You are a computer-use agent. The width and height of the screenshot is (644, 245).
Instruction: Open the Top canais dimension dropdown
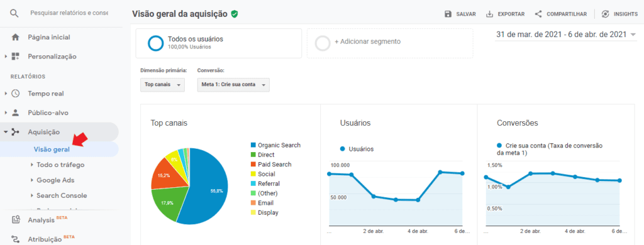[162, 85]
